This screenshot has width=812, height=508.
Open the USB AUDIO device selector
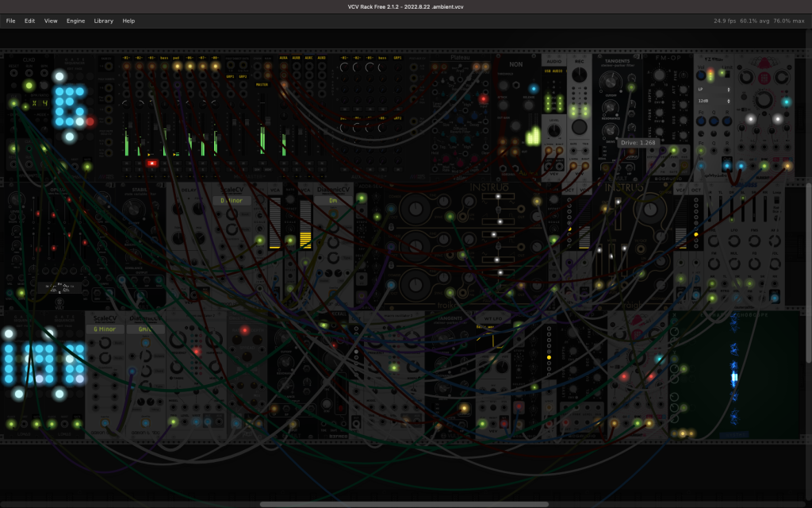pyautogui.click(x=553, y=71)
